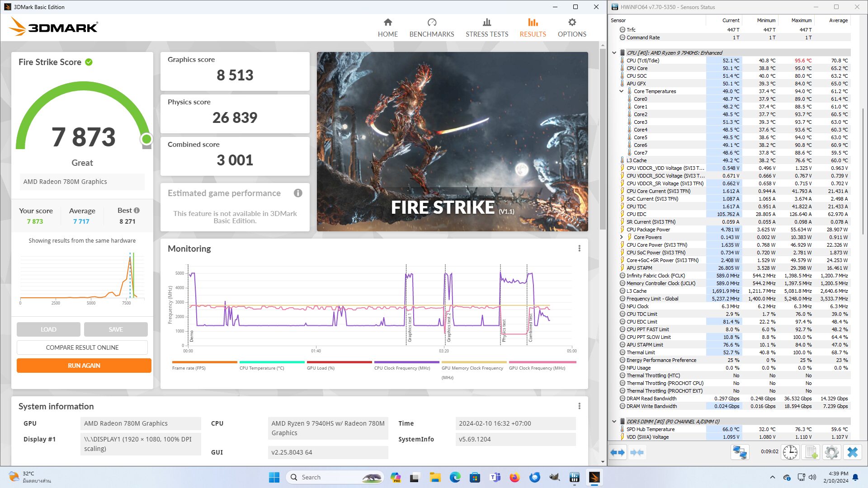This screenshot has height=488, width=868.
Task: Click the 3DMark taskbar icon
Action: point(594,477)
